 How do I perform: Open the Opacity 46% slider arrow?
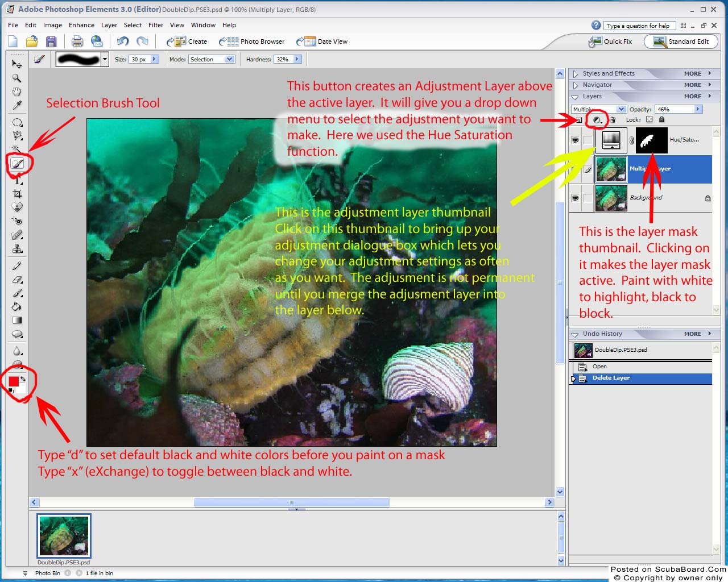(698, 109)
